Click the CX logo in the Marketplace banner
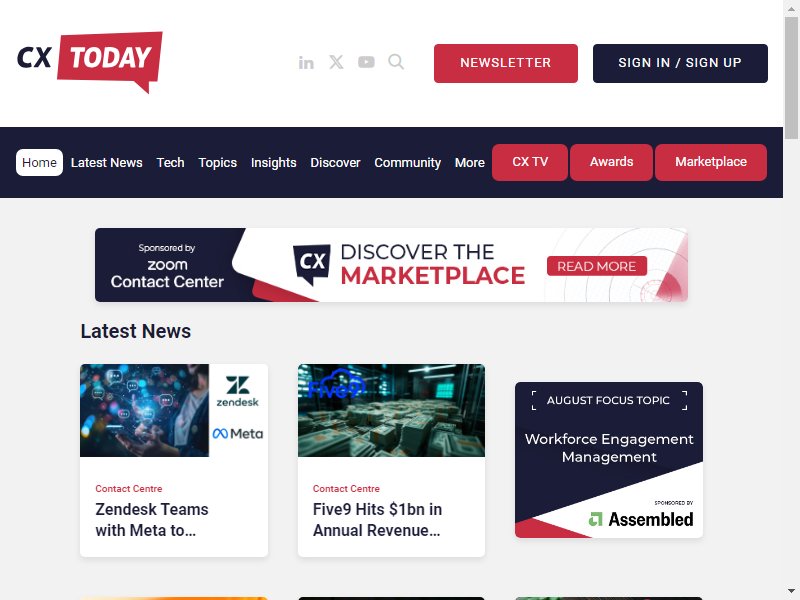Screen dimensions: 800x600 [x=312, y=264]
